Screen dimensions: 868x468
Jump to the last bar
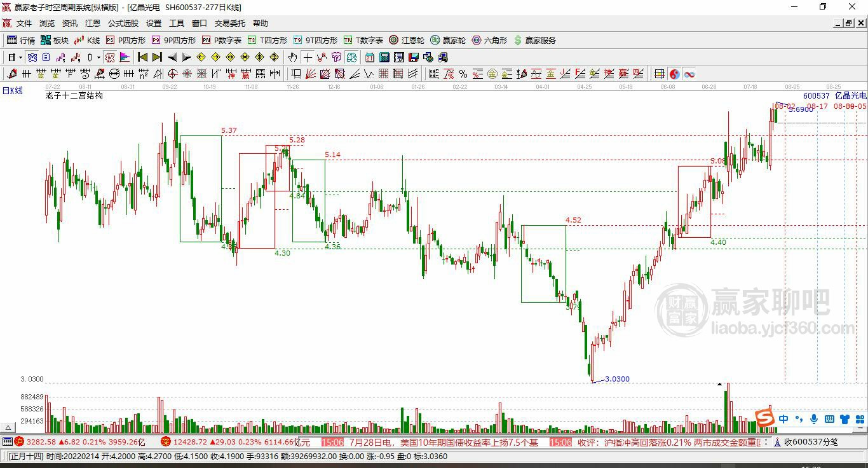tap(157, 57)
